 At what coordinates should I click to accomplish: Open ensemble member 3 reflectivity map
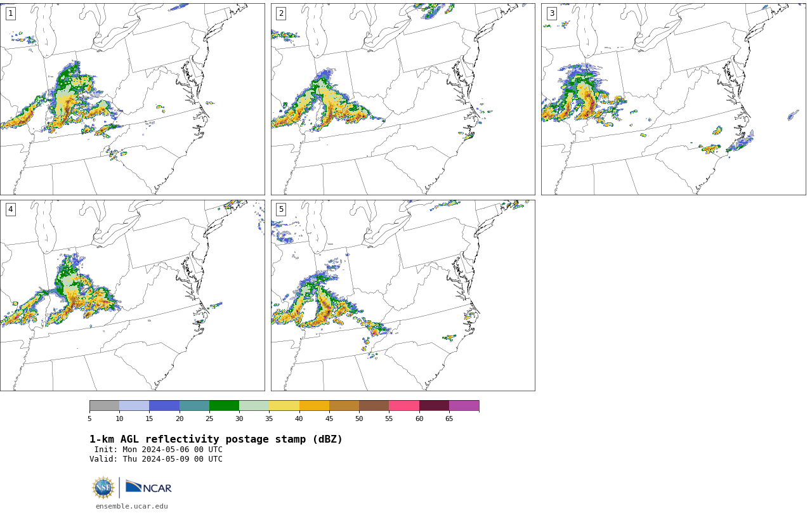click(673, 99)
